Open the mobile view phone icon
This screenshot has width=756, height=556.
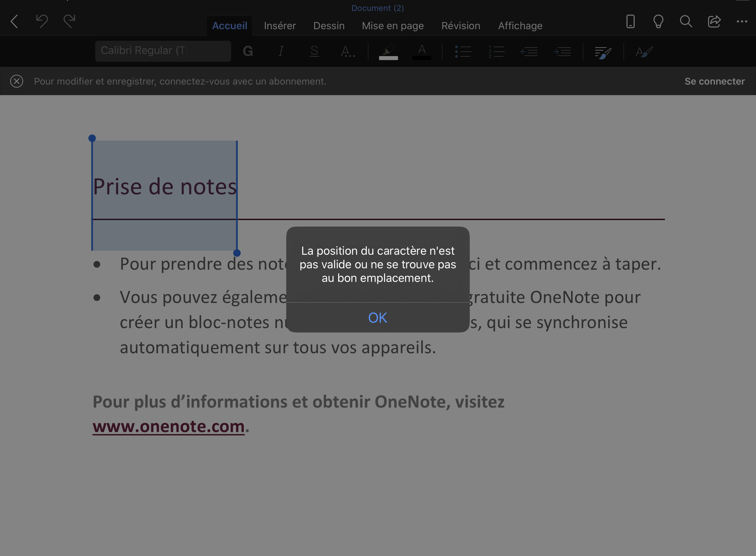point(630,22)
